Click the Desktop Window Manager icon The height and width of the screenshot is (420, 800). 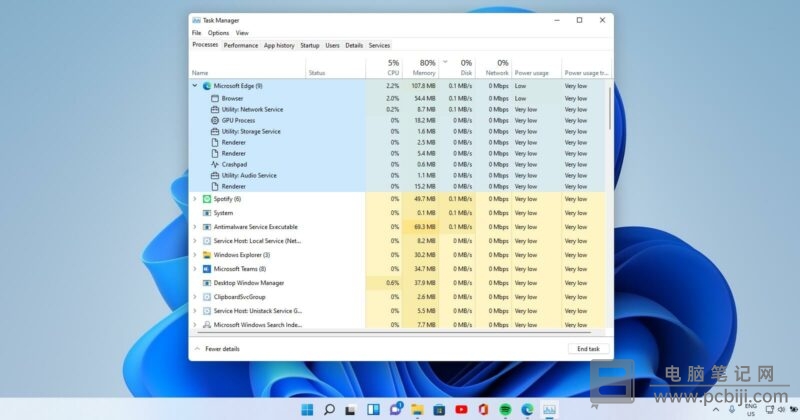(207, 283)
